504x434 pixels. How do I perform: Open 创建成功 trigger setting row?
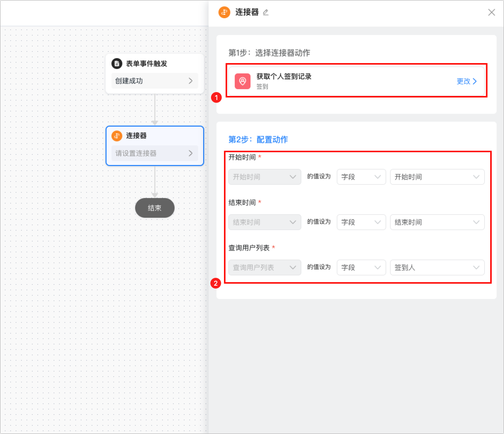(154, 81)
